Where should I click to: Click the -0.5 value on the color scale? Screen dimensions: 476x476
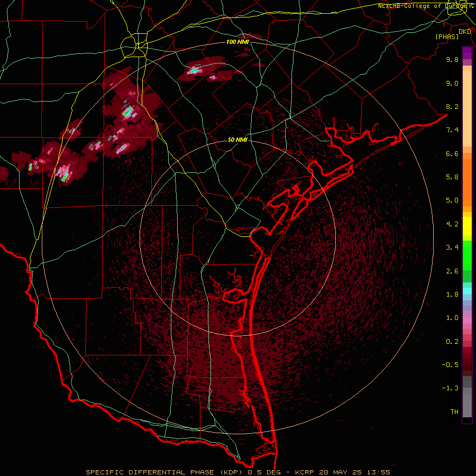[450, 365]
